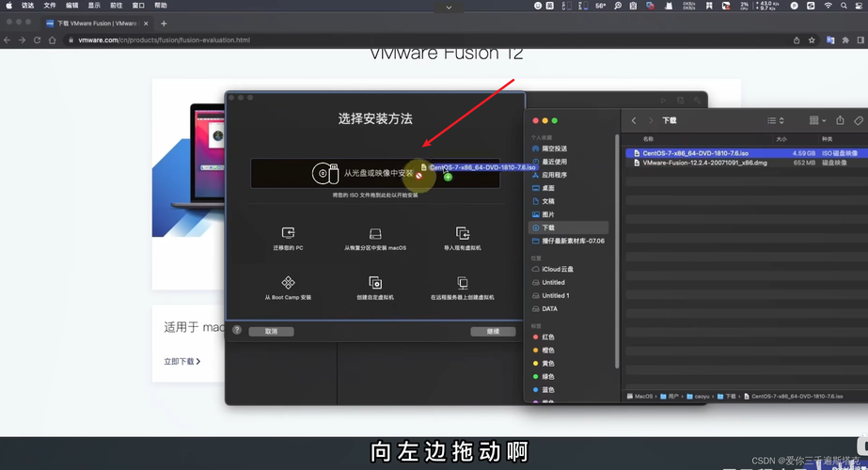The image size is (868, 470).
Task: Open the 窗口 menu
Action: 138,6
